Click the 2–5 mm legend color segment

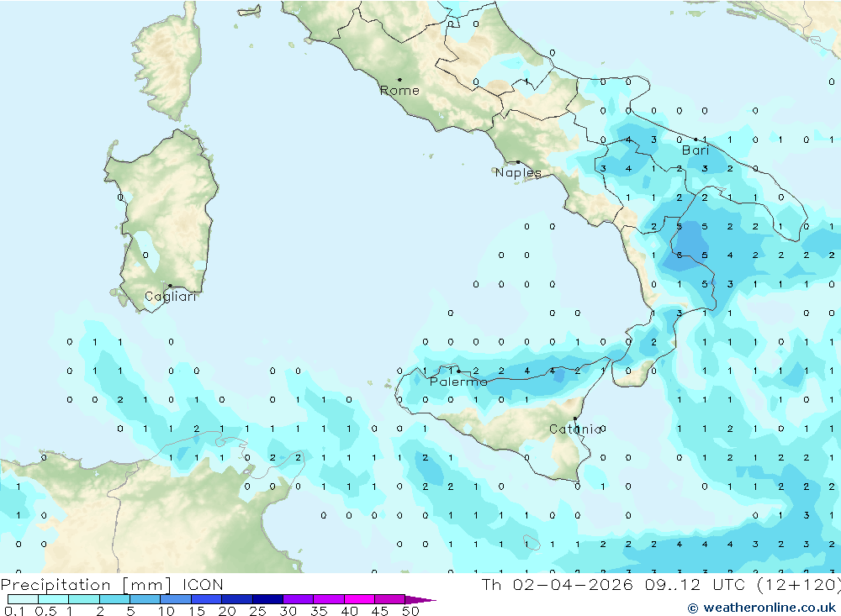(114, 599)
